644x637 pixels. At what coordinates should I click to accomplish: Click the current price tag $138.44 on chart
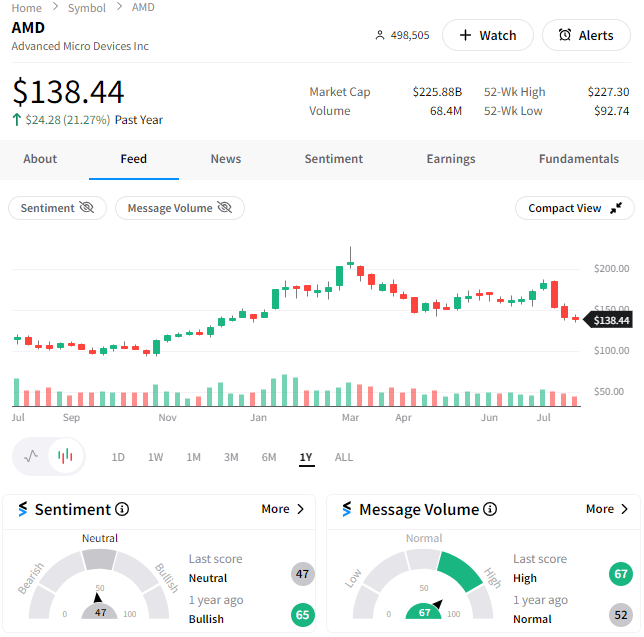pos(608,320)
